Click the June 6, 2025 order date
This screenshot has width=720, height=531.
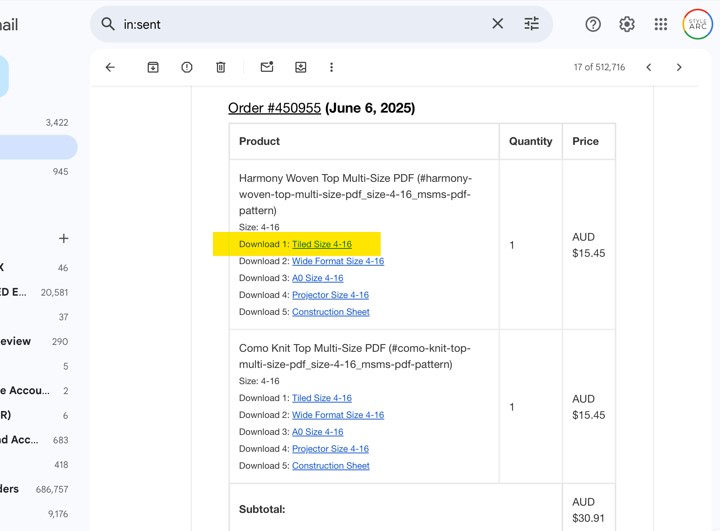click(x=370, y=108)
